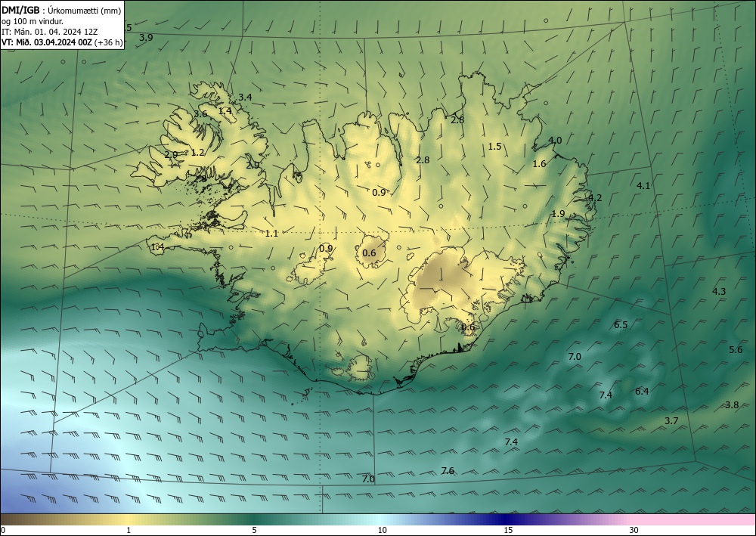Click the 1.6 value label
Viewport: 756px width, 536px height.
tap(539, 163)
